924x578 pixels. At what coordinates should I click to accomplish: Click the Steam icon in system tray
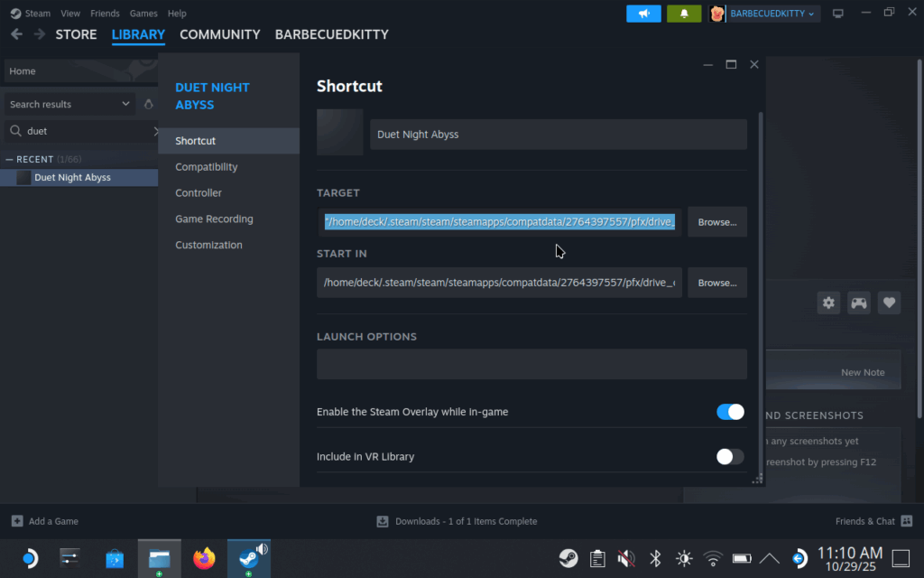click(568, 558)
